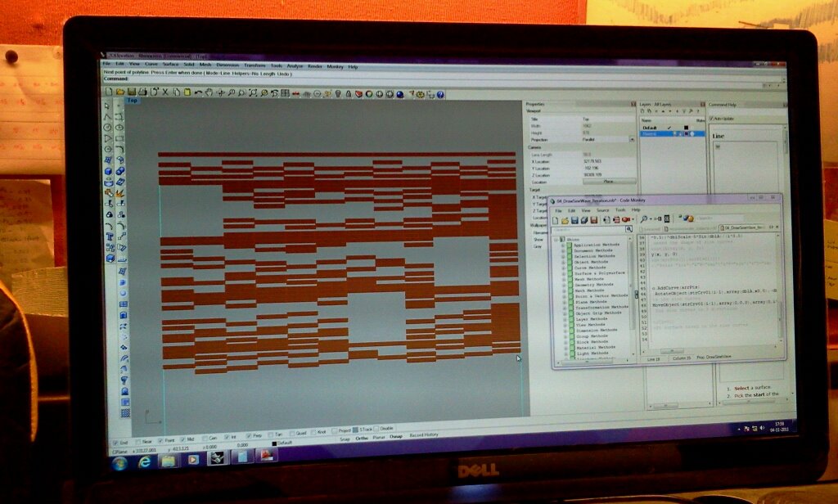Click the Save icon in Code Monkey toolbar

tap(574, 219)
